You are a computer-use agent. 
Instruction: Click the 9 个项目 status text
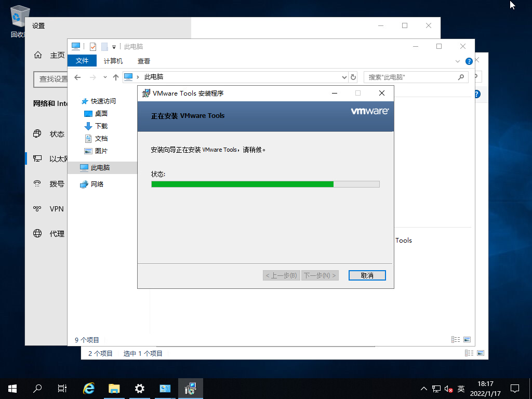[87, 340]
